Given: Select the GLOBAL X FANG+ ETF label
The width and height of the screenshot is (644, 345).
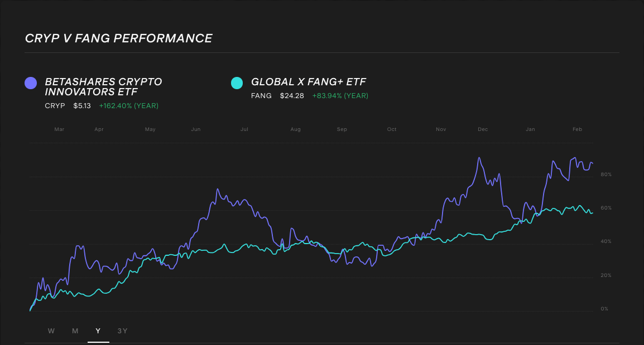Looking at the screenshot, I should (308, 81).
